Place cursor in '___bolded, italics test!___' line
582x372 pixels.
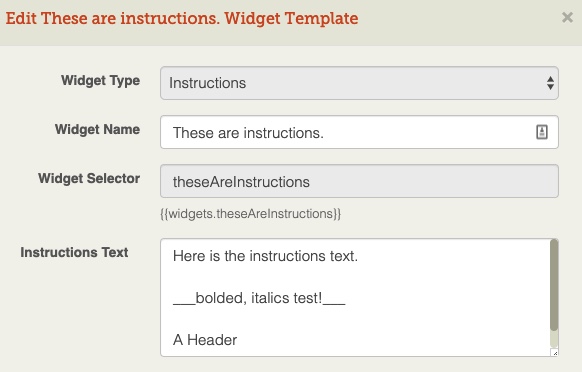point(259,298)
